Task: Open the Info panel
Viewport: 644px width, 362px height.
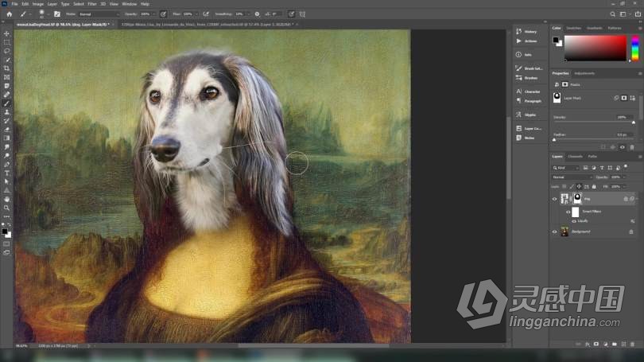Action: click(x=524, y=55)
